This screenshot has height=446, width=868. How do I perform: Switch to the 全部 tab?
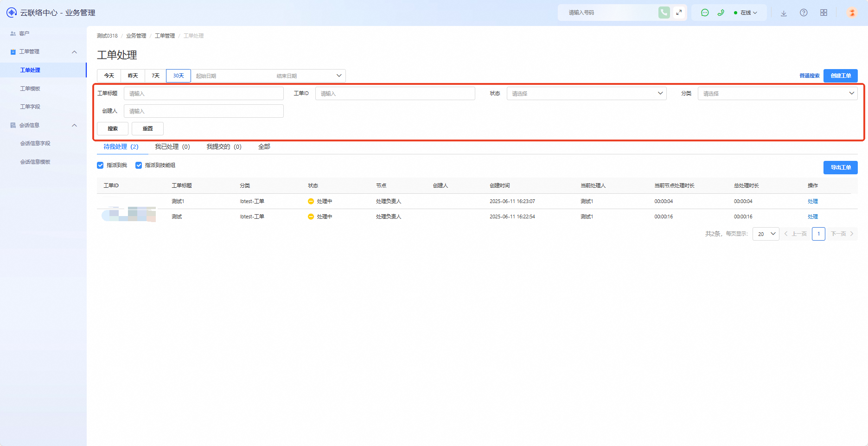click(x=264, y=147)
